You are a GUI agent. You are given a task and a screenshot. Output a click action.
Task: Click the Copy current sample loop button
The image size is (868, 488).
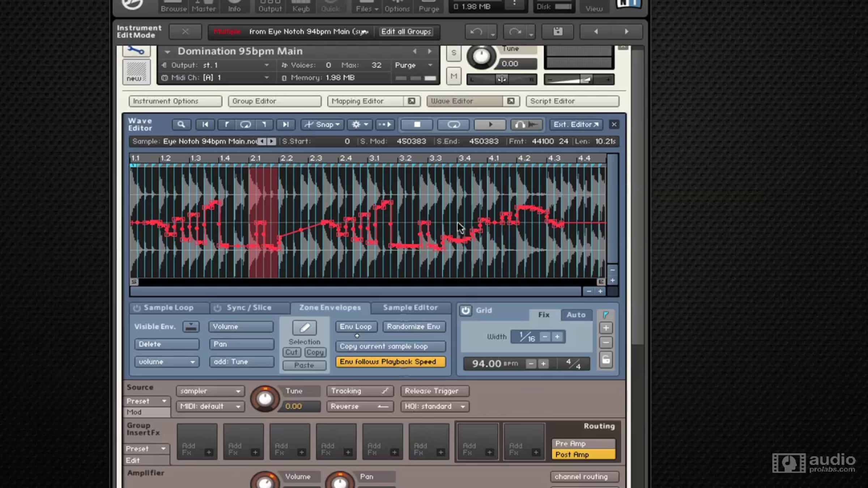(x=390, y=346)
